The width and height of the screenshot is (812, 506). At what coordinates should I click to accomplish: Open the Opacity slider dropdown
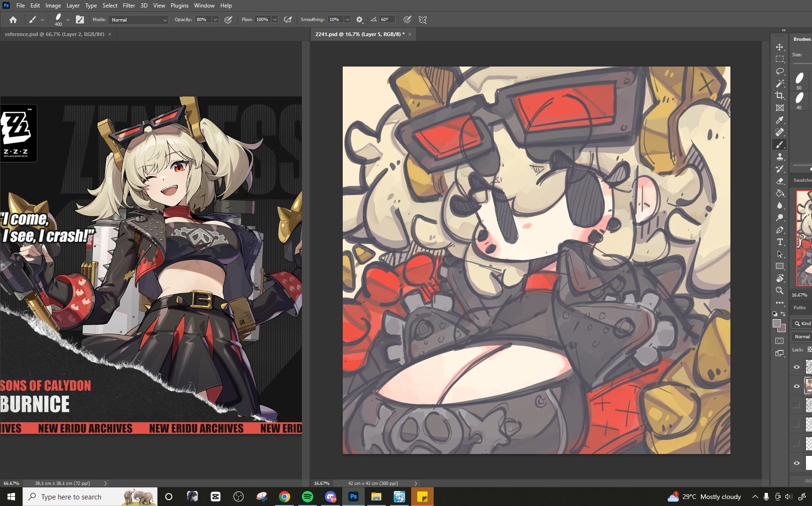215,20
